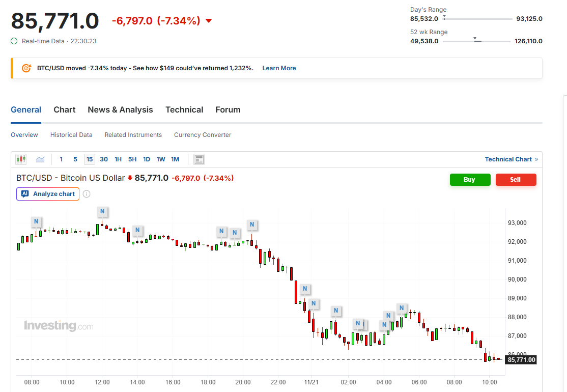Viewport: 567px width, 392px height.
Task: Click the Learn More link
Action: (x=279, y=68)
